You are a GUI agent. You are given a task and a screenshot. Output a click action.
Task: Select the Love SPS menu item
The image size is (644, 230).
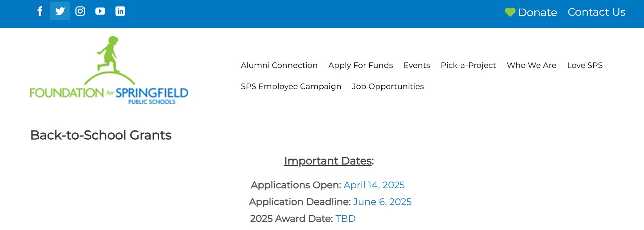point(585,65)
